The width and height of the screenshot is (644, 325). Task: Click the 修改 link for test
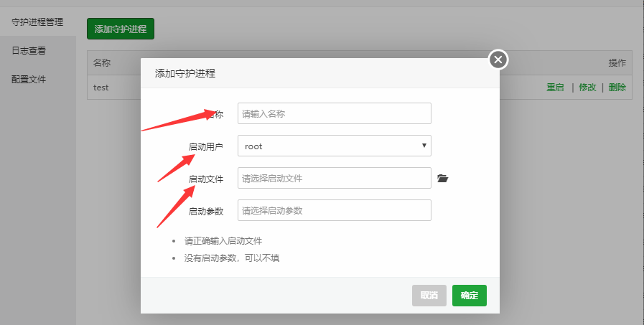(x=587, y=88)
